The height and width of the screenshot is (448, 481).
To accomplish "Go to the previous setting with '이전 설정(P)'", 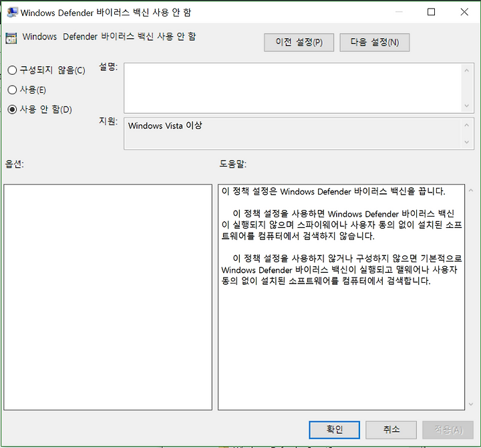I will pyautogui.click(x=299, y=42).
